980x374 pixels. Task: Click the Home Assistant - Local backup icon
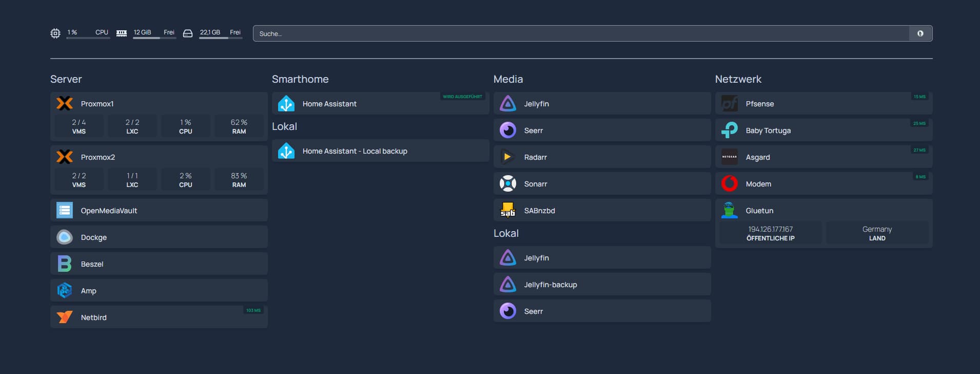click(x=286, y=151)
